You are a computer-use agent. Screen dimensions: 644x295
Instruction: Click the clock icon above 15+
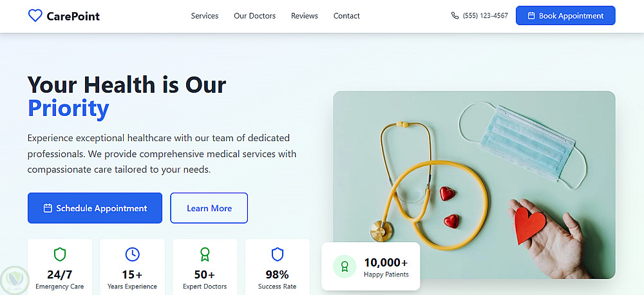click(x=132, y=254)
